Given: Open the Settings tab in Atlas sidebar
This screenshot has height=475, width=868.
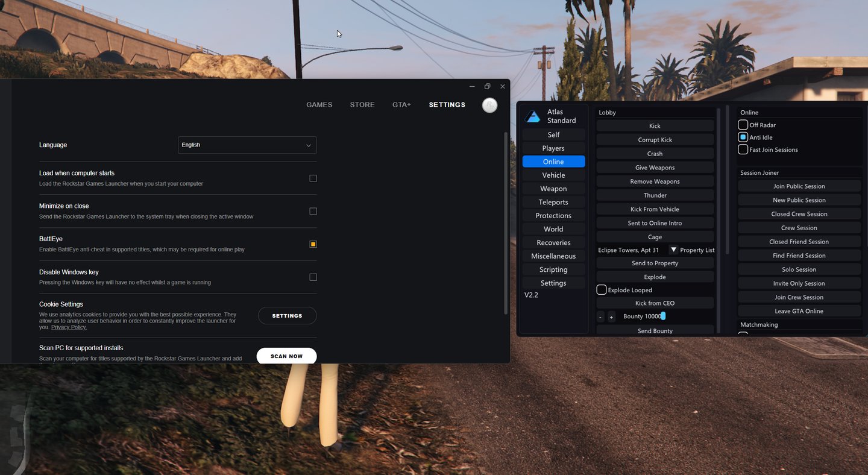Looking at the screenshot, I should tap(553, 283).
